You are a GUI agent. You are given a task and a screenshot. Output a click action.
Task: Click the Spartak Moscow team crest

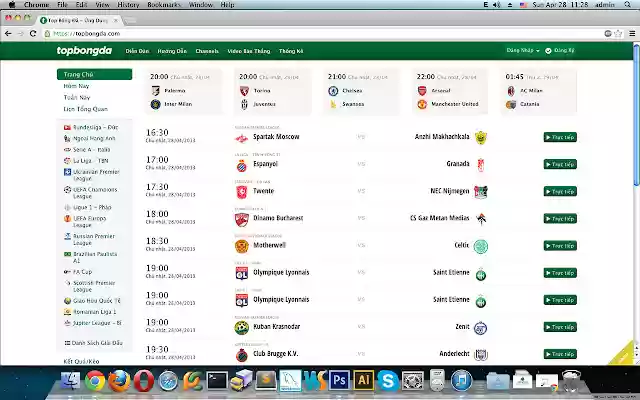point(242,138)
